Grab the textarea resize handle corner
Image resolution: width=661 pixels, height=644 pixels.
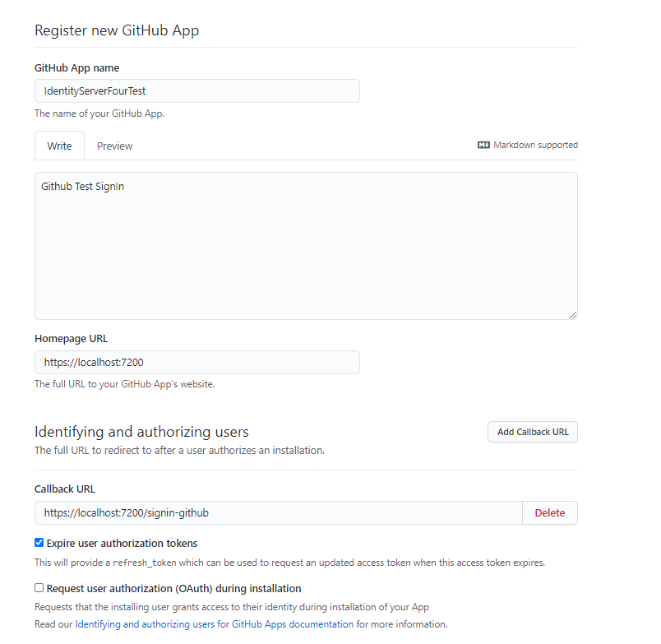click(573, 315)
